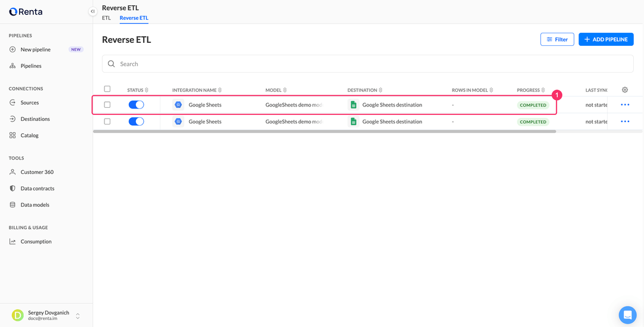Collapse the sidebar with arrow button
Image resolution: width=644 pixels, height=327 pixels.
coord(93,11)
